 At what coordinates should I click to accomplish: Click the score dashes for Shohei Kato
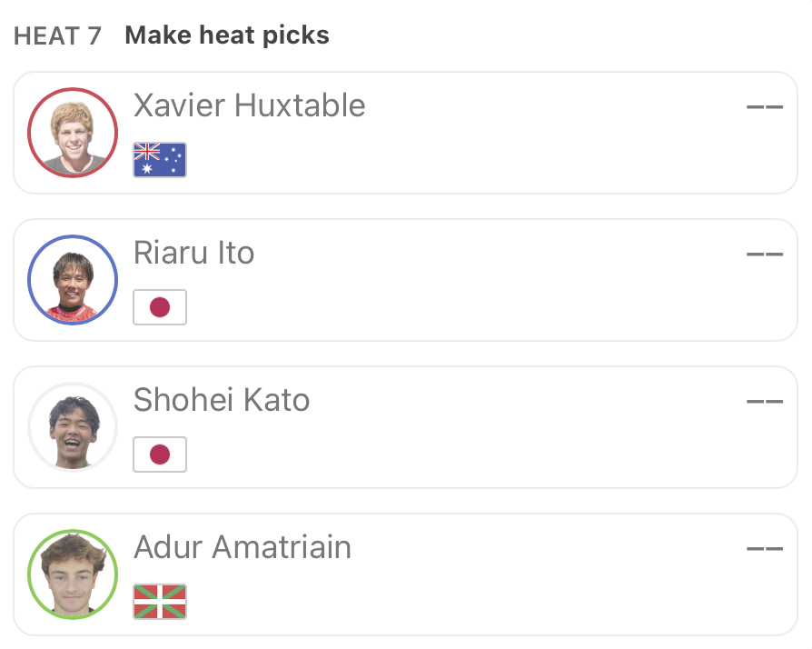point(764,401)
